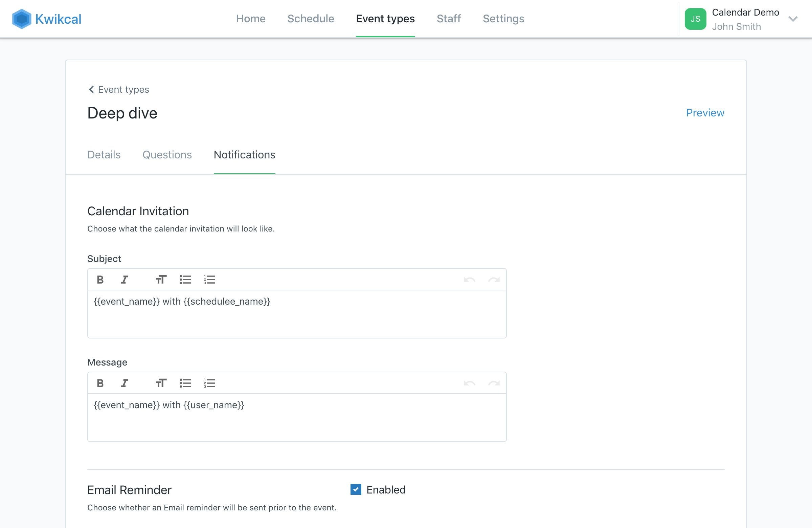This screenshot has height=528, width=812.
Task: Click the Preview link
Action: coord(705,113)
